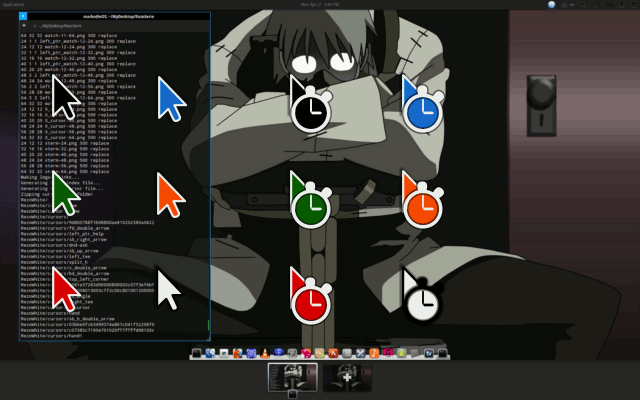Open the crossed tools icon in dock
The image size is (640, 400).
[x=360, y=353]
